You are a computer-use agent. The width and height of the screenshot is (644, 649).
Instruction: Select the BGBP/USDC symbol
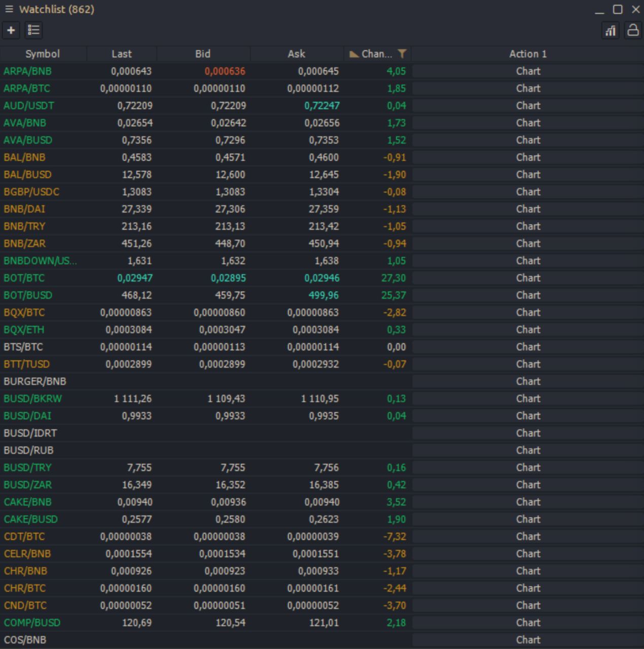[31, 192]
